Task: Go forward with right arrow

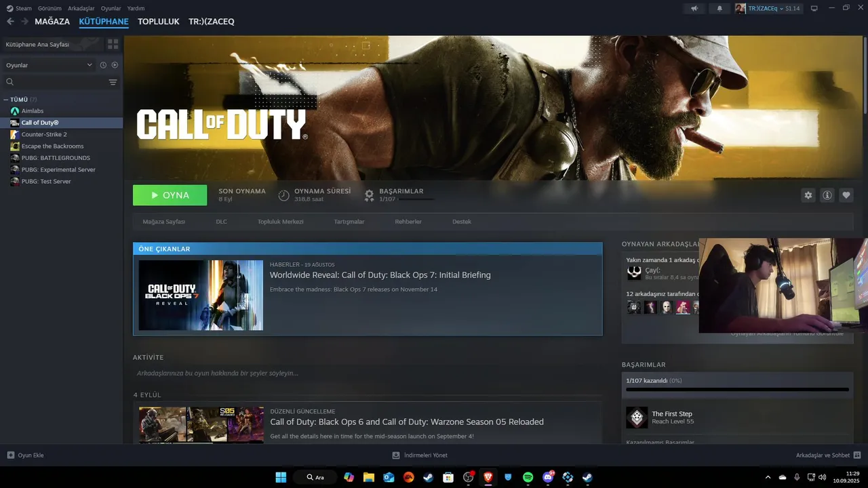Action: click(24, 22)
